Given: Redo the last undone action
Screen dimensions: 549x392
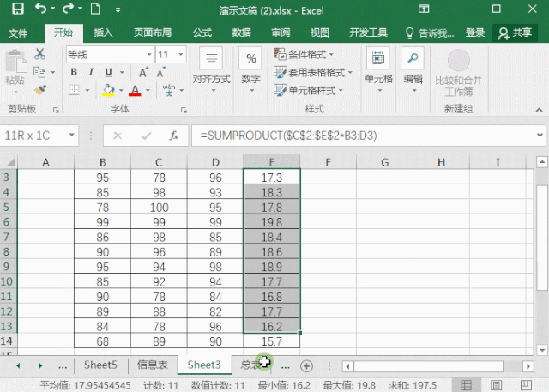Looking at the screenshot, I should pos(68,9).
